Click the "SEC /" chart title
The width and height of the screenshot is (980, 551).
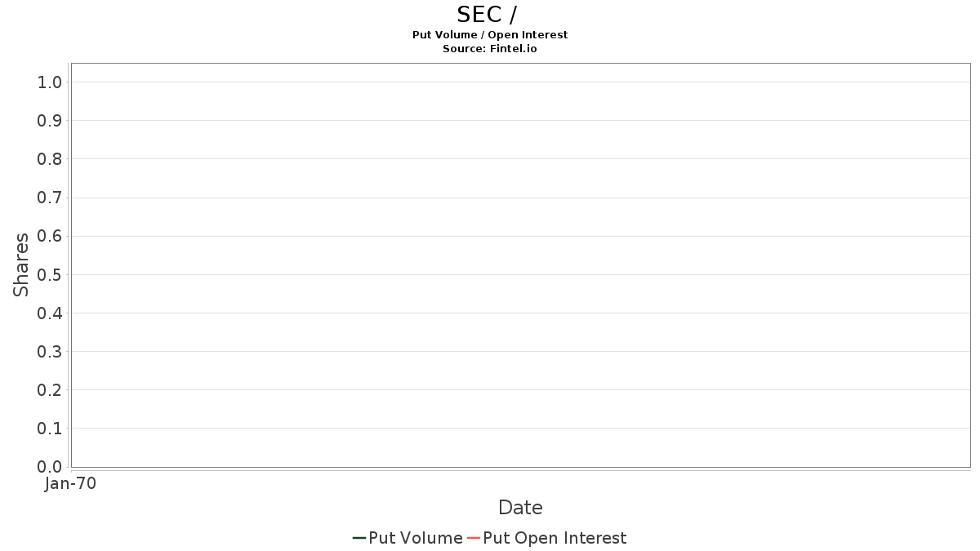(x=487, y=15)
